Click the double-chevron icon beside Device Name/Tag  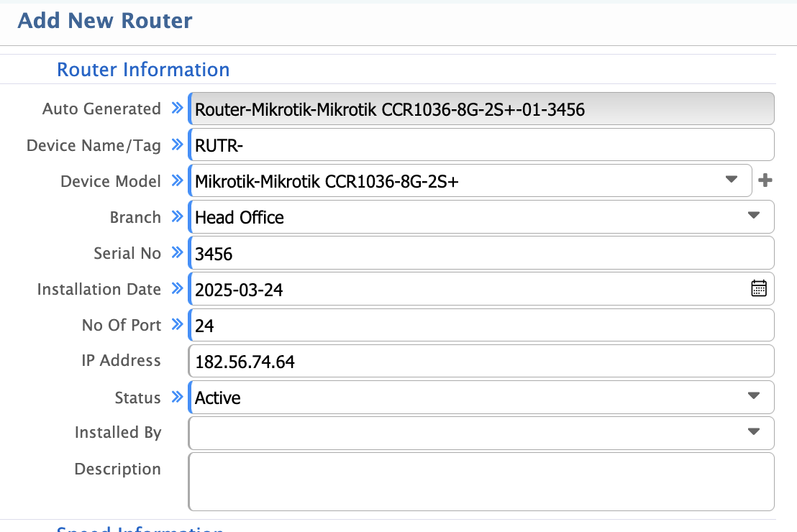pyautogui.click(x=176, y=145)
